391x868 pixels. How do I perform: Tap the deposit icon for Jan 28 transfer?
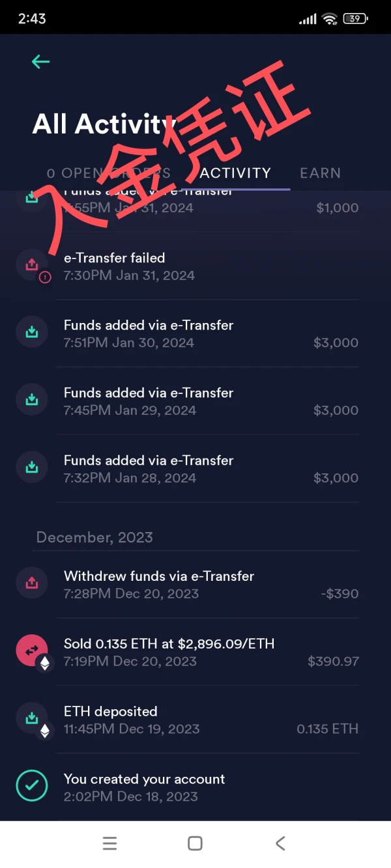[32, 468]
